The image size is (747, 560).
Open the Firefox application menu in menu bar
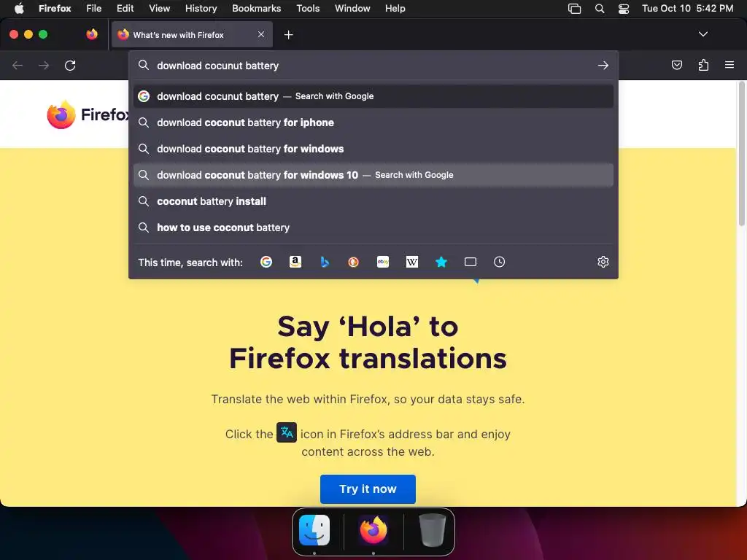(x=55, y=9)
